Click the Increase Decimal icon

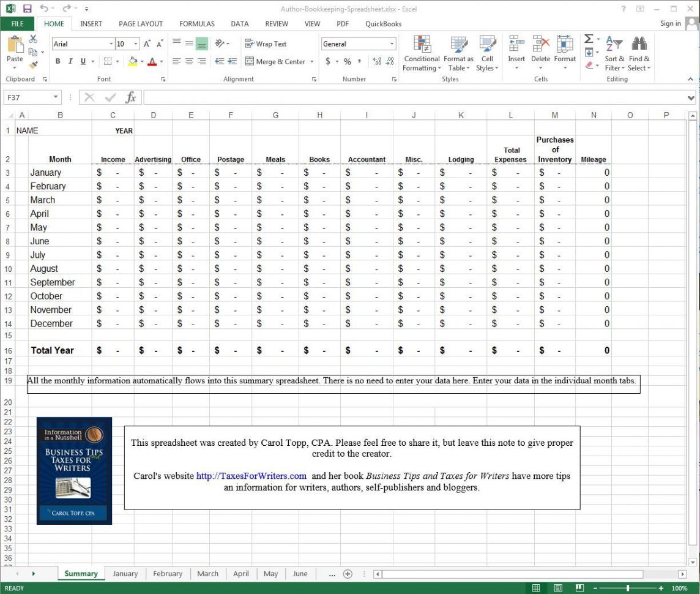click(x=378, y=61)
